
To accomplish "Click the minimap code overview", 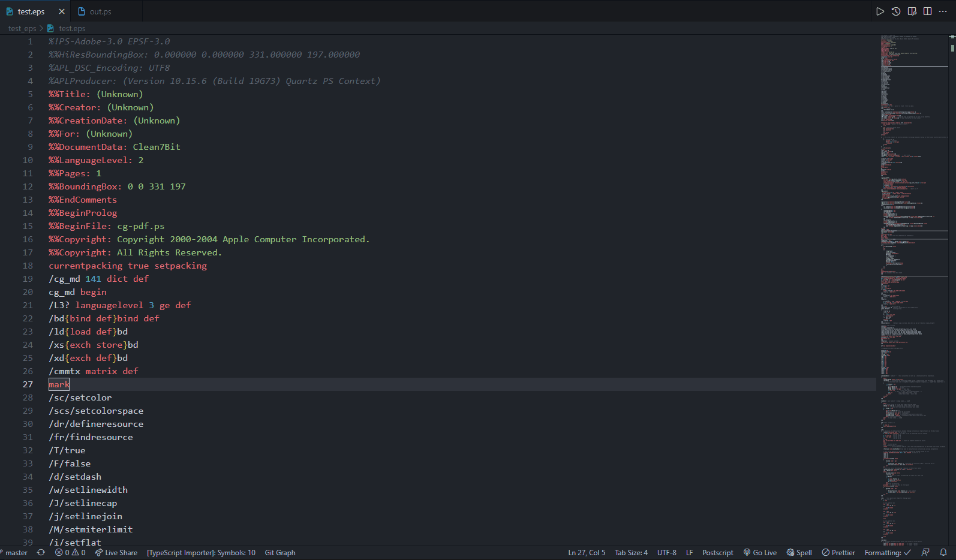I will coord(912,240).
